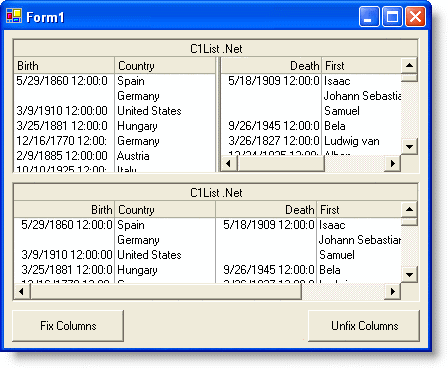Click lower list vertical scroll up arrow
The image size is (448, 368).
point(409,209)
